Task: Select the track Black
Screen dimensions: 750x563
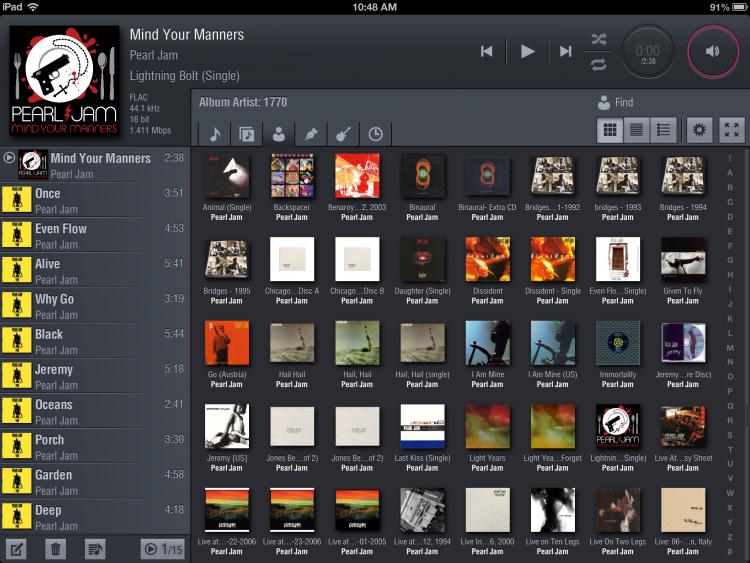Action: 95,341
